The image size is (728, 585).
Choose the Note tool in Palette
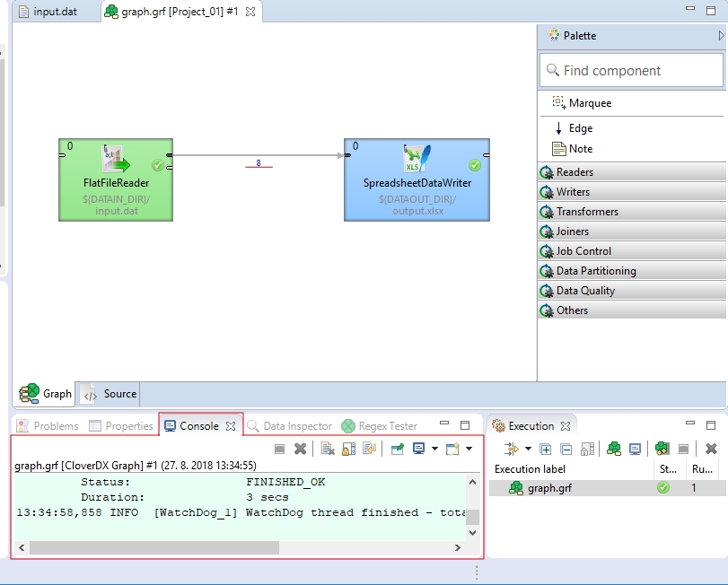coord(572,149)
